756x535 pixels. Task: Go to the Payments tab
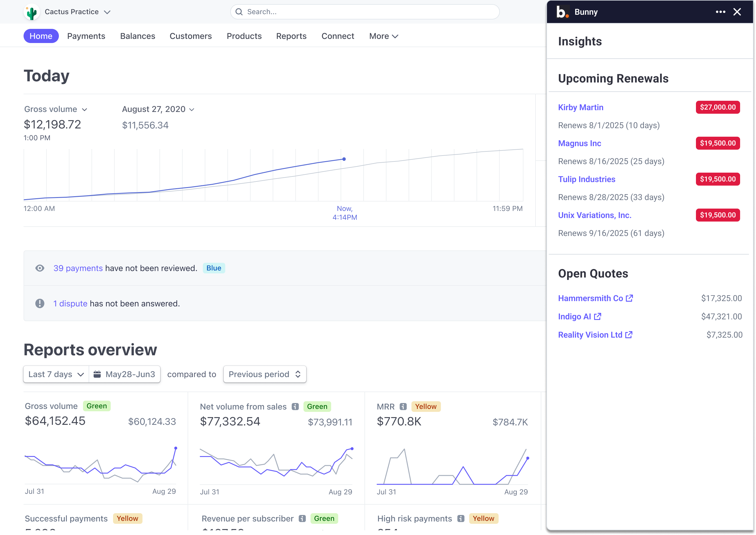[86, 36]
